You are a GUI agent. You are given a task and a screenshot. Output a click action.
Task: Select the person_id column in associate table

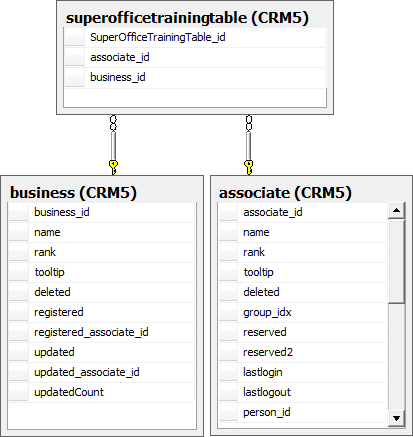302,412
